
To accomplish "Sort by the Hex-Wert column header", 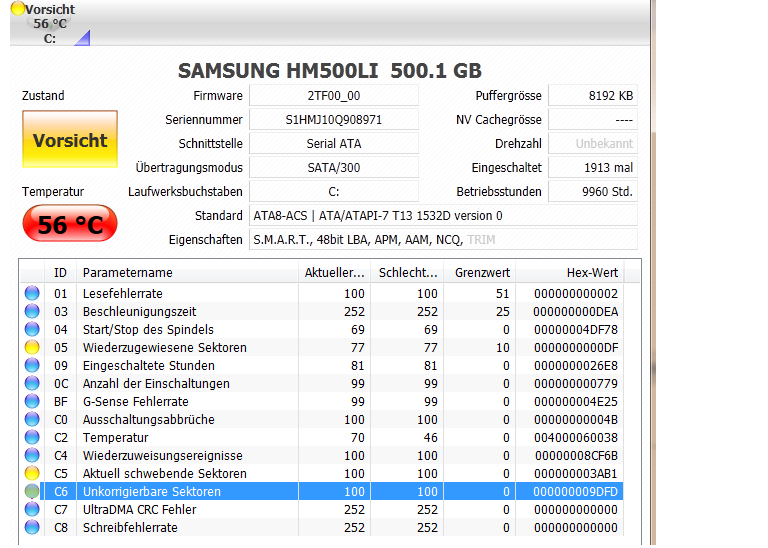I will pyautogui.click(x=570, y=272).
